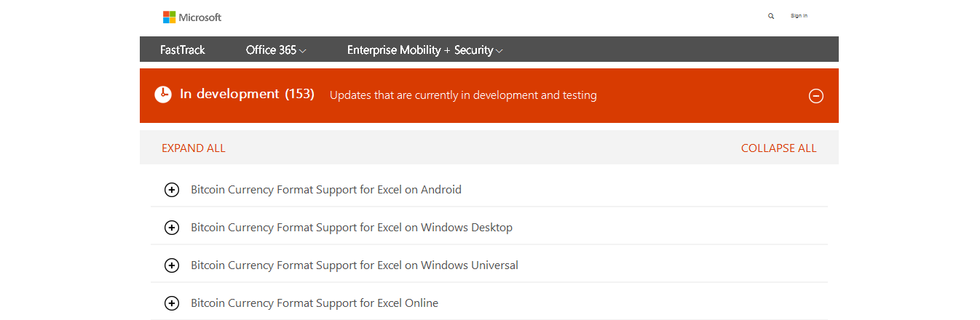Click the Updates currently in development description text

463,95
